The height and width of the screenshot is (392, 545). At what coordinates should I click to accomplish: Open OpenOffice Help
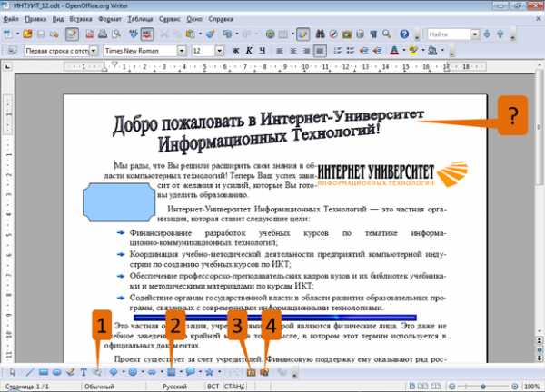(404, 34)
